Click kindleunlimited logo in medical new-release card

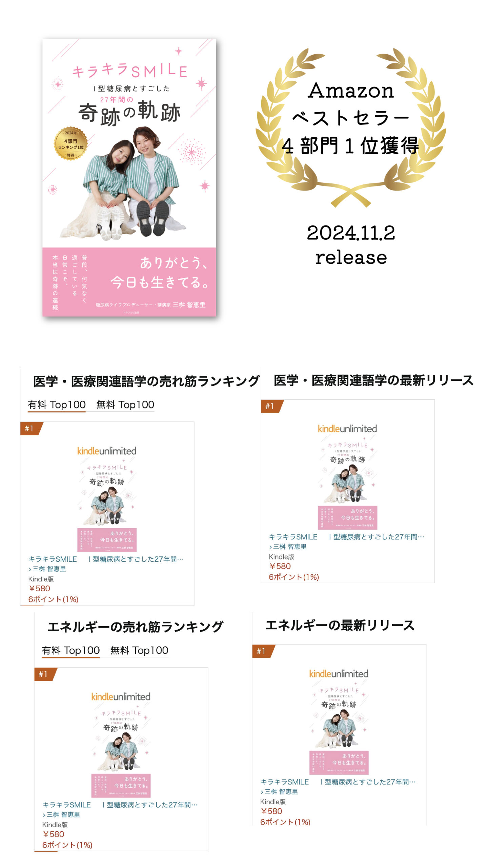[347, 429]
